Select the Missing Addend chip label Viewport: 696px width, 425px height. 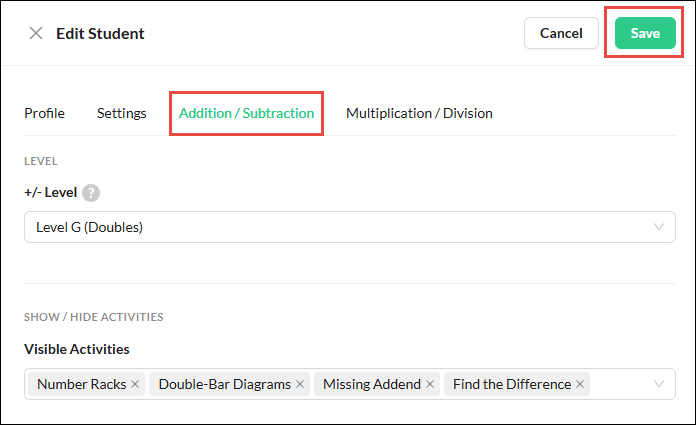coord(372,384)
